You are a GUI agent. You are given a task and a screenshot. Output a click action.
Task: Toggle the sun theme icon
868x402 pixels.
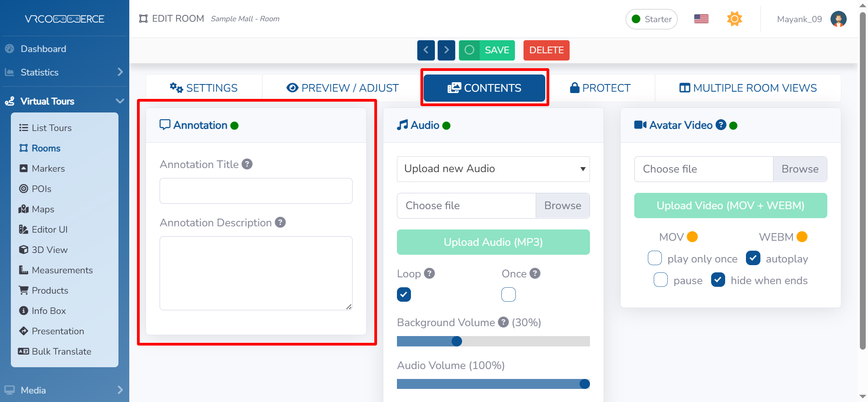click(734, 19)
